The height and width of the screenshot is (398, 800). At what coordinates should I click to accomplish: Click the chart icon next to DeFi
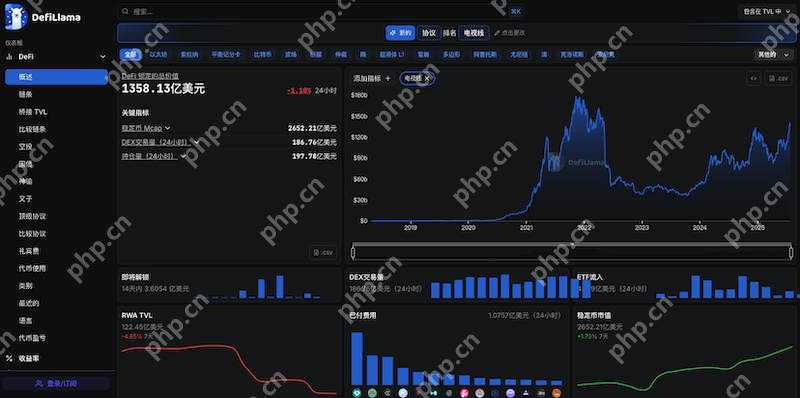coord(9,57)
